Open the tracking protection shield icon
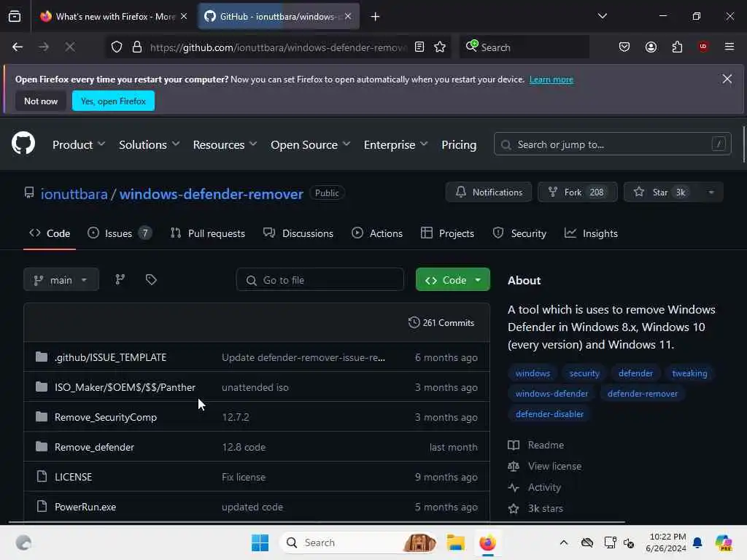Viewport: 747px width, 560px height. [117, 47]
